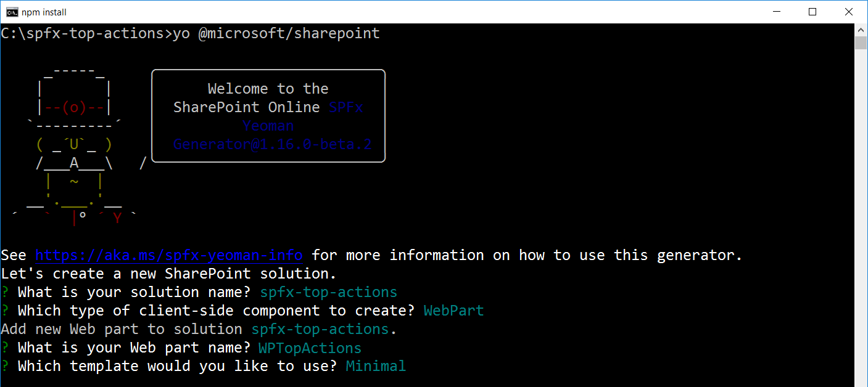
Task: Click the Command Prompt icon in title bar
Action: click(x=12, y=12)
